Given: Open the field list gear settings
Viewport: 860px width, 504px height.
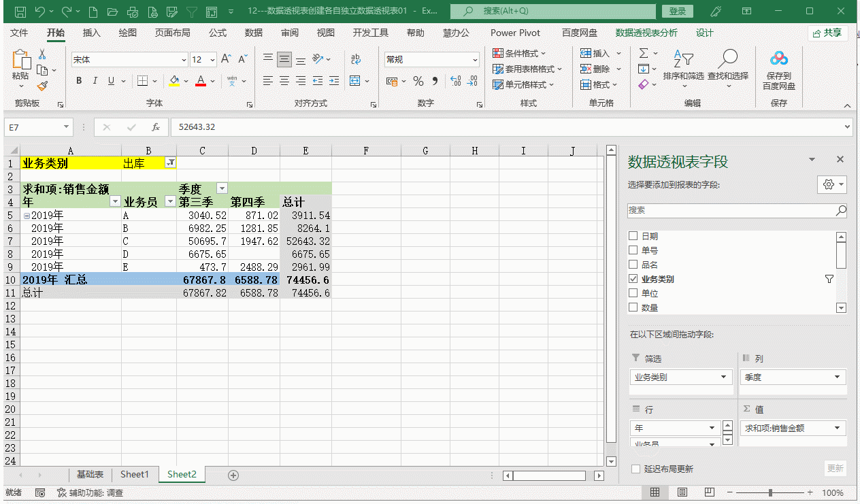Looking at the screenshot, I should (x=832, y=184).
